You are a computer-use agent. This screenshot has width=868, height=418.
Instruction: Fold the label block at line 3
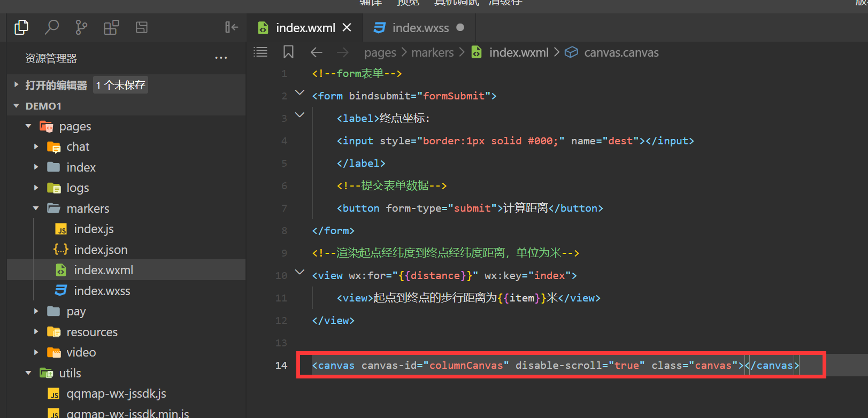click(x=300, y=114)
